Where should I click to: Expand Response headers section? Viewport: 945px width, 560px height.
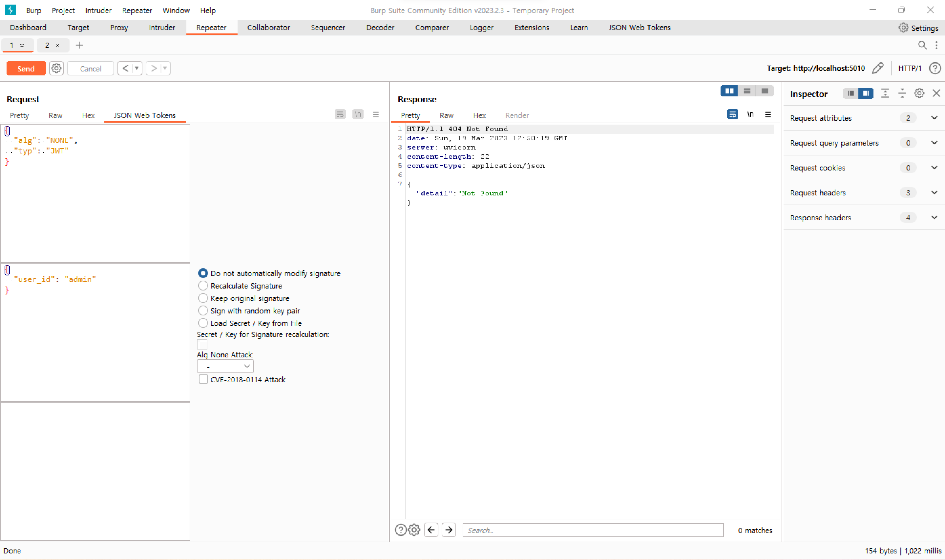[934, 217]
